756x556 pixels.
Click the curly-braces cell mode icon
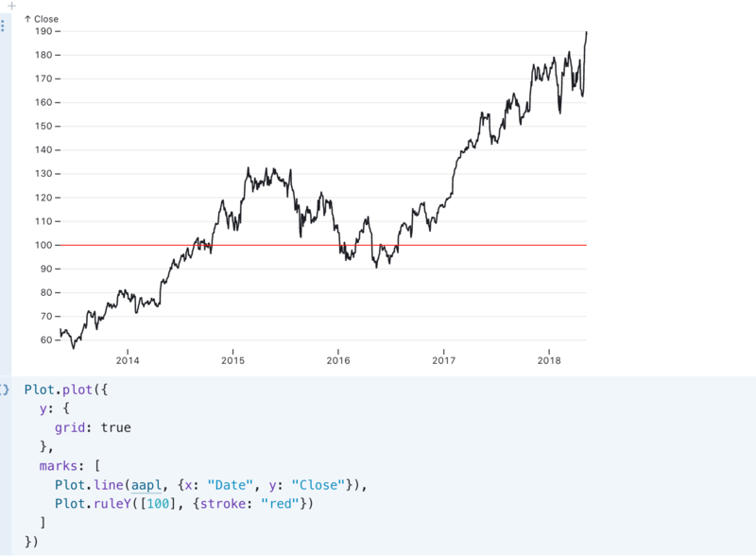point(5,390)
